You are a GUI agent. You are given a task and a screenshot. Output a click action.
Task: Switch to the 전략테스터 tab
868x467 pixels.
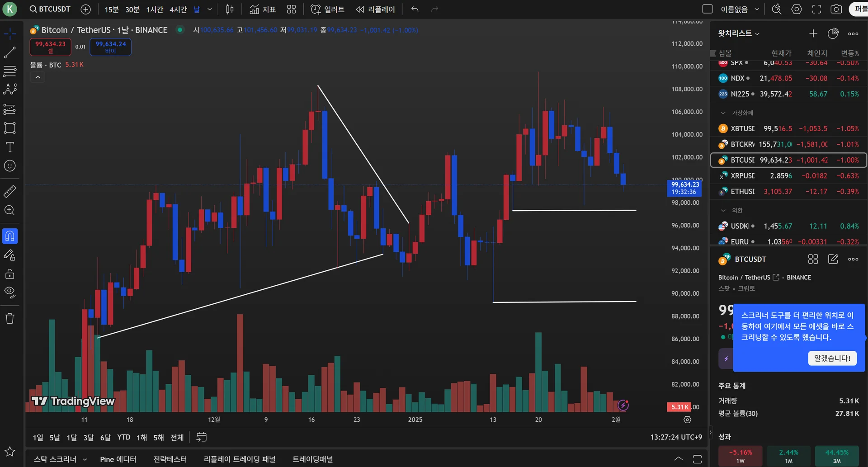pos(170,459)
